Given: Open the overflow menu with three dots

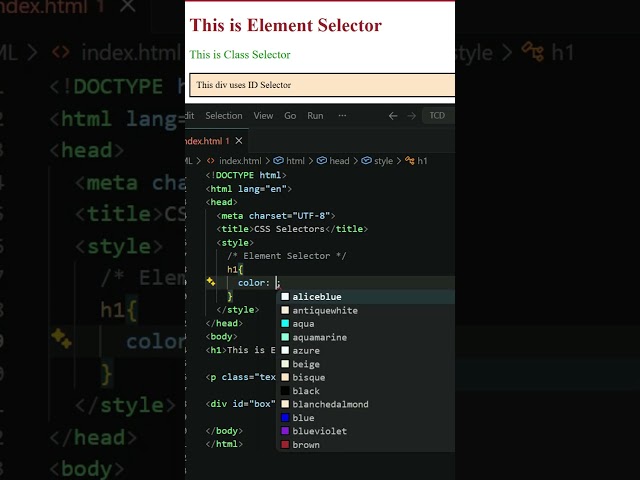Looking at the screenshot, I should tap(342, 116).
